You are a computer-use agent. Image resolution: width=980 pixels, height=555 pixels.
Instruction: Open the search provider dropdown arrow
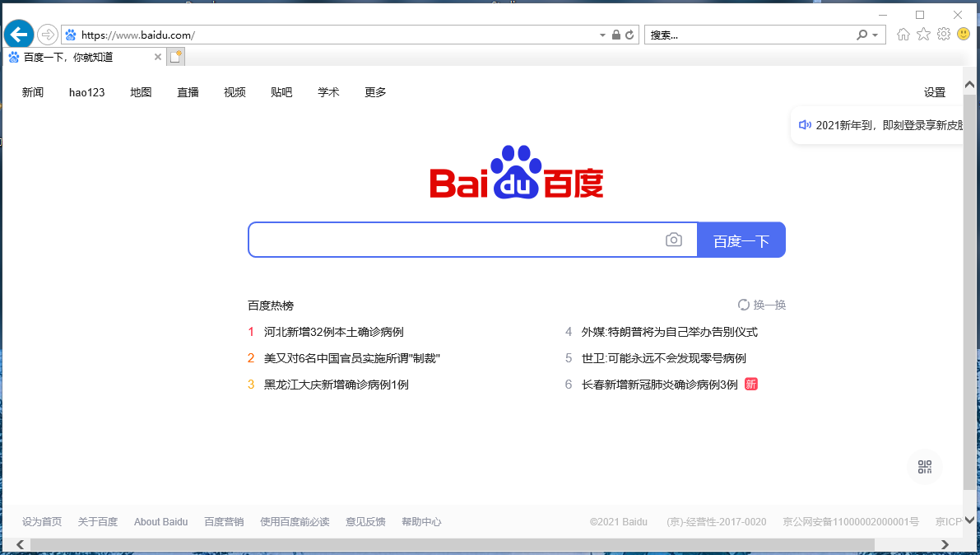[875, 35]
